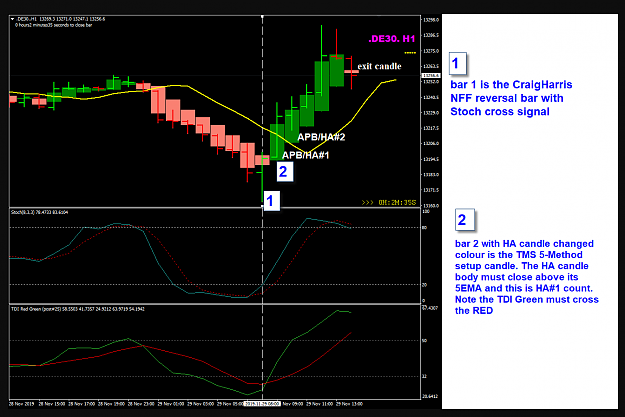
Task: Click the 13217.5 price scale value
Action: pyautogui.click(x=431, y=128)
